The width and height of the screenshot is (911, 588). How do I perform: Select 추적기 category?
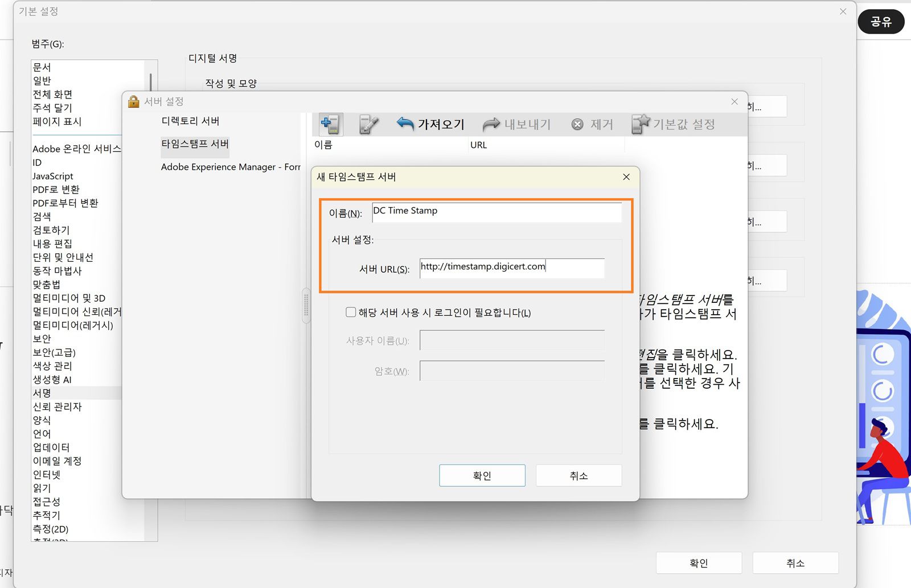pyautogui.click(x=47, y=516)
